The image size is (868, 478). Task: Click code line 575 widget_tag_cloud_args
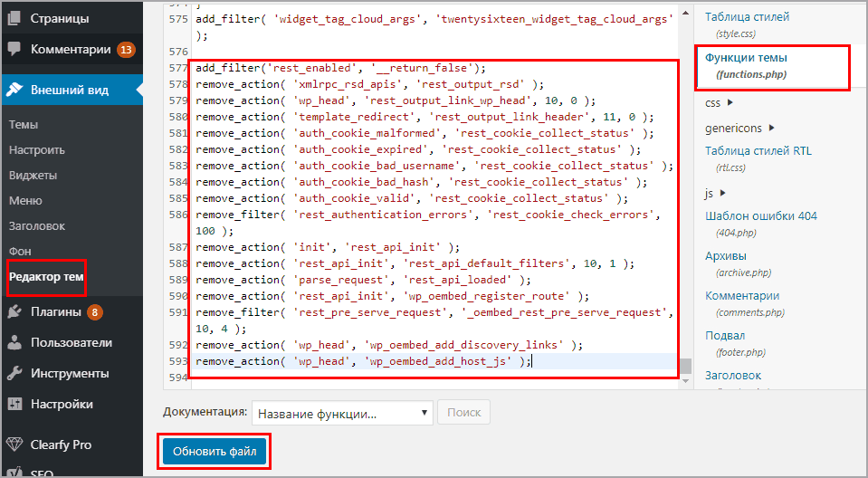pos(434,27)
